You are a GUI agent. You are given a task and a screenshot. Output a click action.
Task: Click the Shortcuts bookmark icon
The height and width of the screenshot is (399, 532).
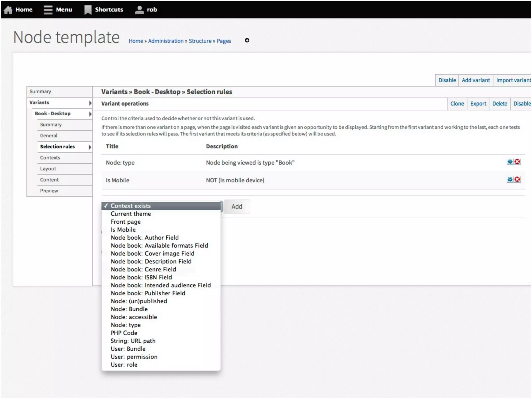pyautogui.click(x=88, y=10)
